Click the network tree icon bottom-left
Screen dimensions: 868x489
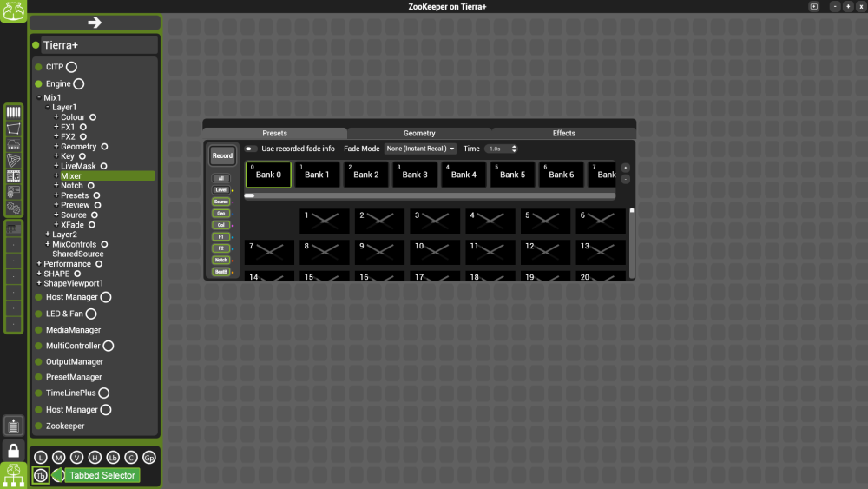[x=13, y=475]
